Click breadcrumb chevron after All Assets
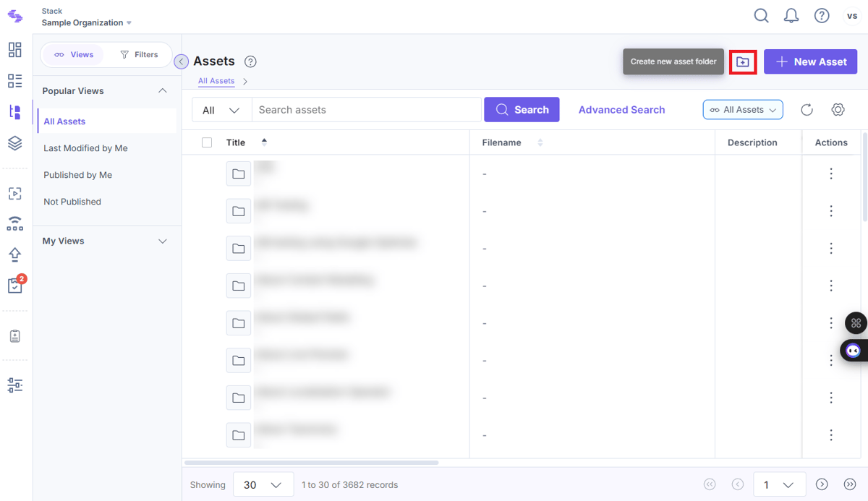Image resolution: width=868 pixels, height=501 pixels. 245,81
